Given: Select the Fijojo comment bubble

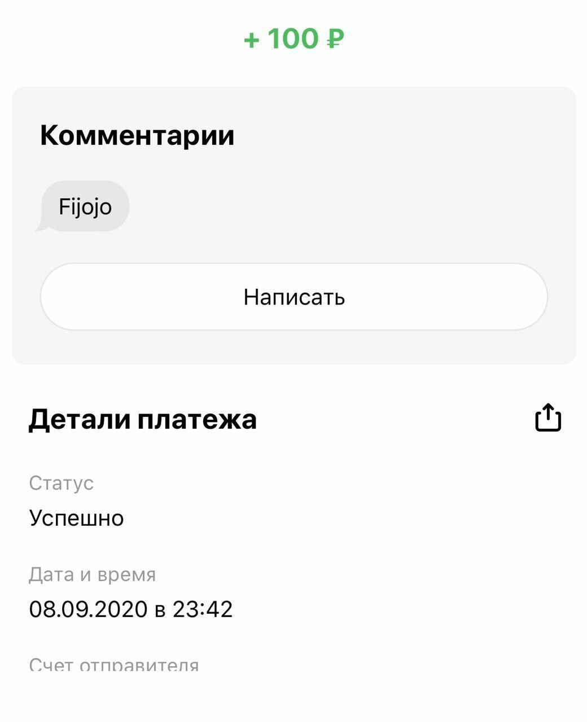Looking at the screenshot, I should (86, 206).
